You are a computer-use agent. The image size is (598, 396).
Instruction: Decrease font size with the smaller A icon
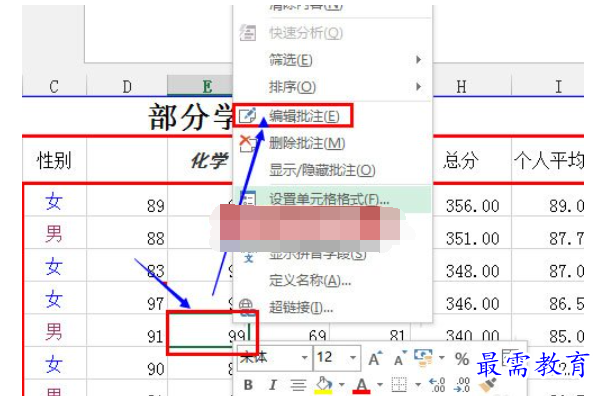click(x=400, y=359)
